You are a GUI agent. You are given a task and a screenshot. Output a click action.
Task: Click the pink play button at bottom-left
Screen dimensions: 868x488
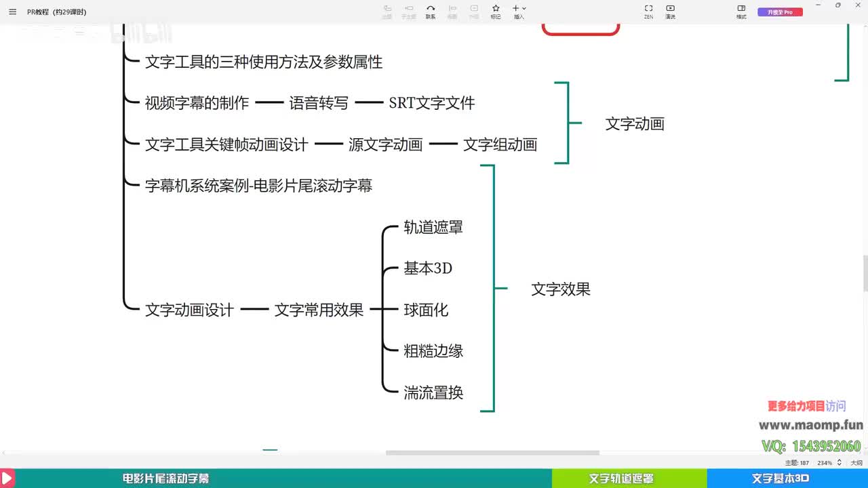click(7, 478)
